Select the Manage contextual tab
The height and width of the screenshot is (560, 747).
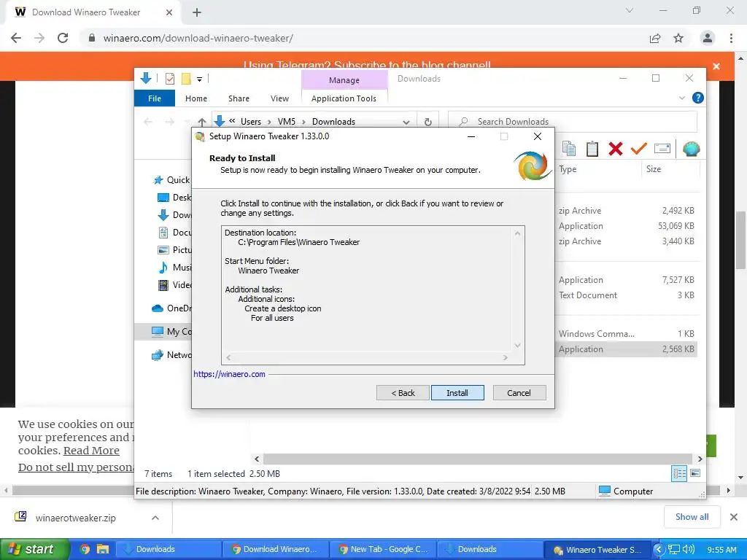coord(344,80)
